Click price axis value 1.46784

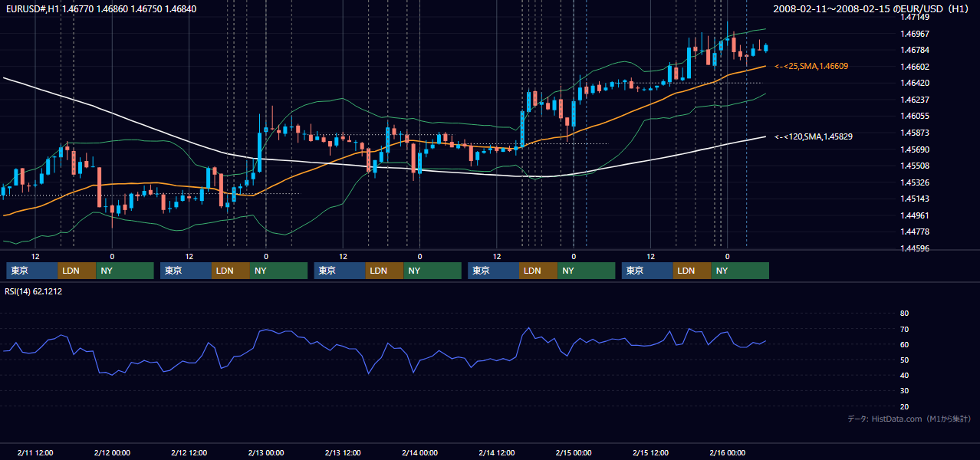click(915, 51)
